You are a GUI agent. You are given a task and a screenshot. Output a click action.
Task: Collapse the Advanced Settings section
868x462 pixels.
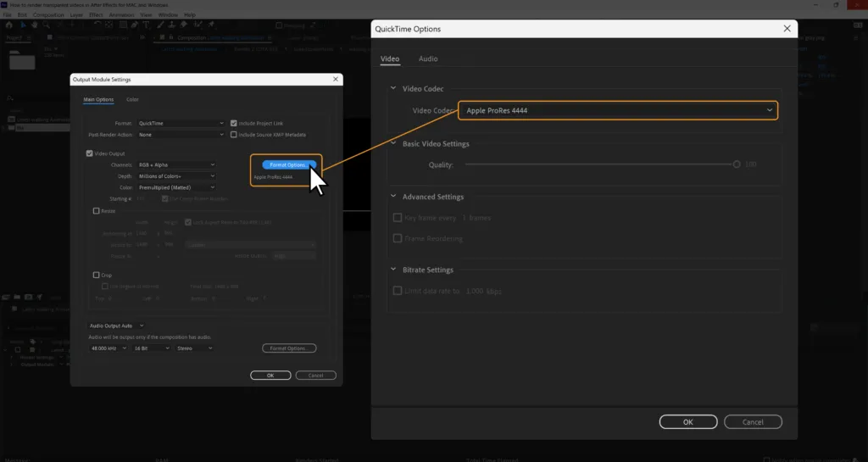[393, 197]
